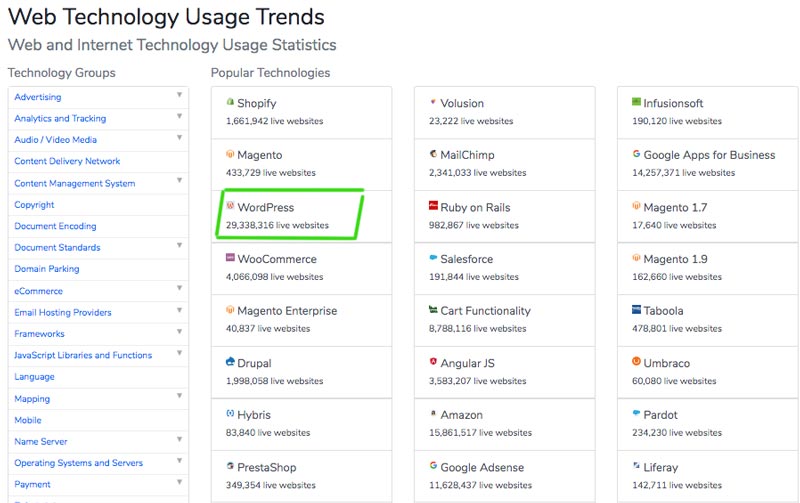
Task: Click the Ruby on Rails icon
Action: [433, 206]
